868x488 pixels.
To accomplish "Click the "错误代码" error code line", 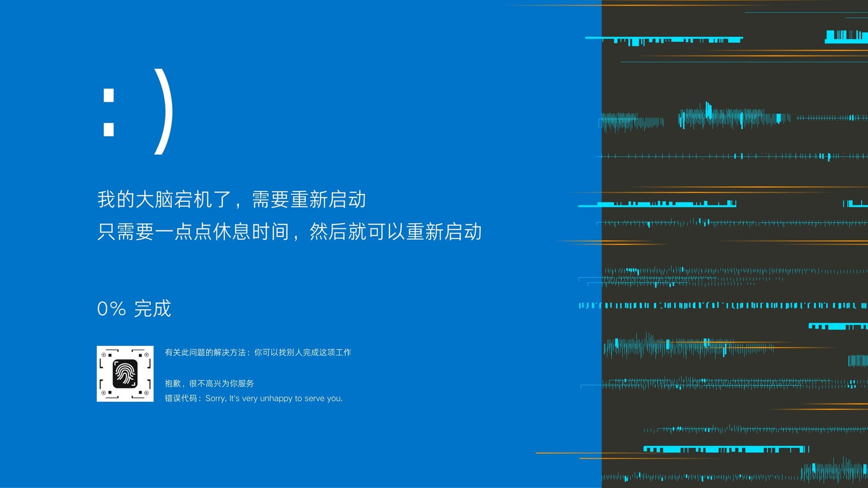I will click(x=254, y=398).
